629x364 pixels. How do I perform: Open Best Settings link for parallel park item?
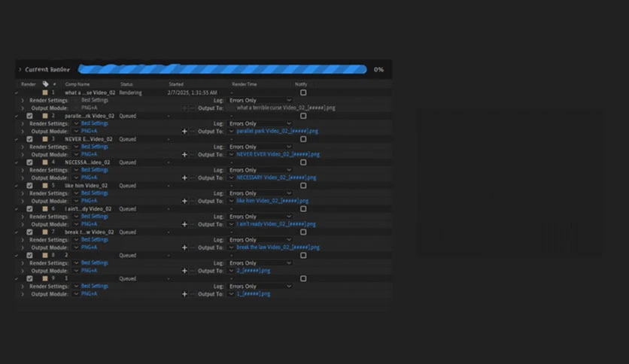tap(95, 123)
